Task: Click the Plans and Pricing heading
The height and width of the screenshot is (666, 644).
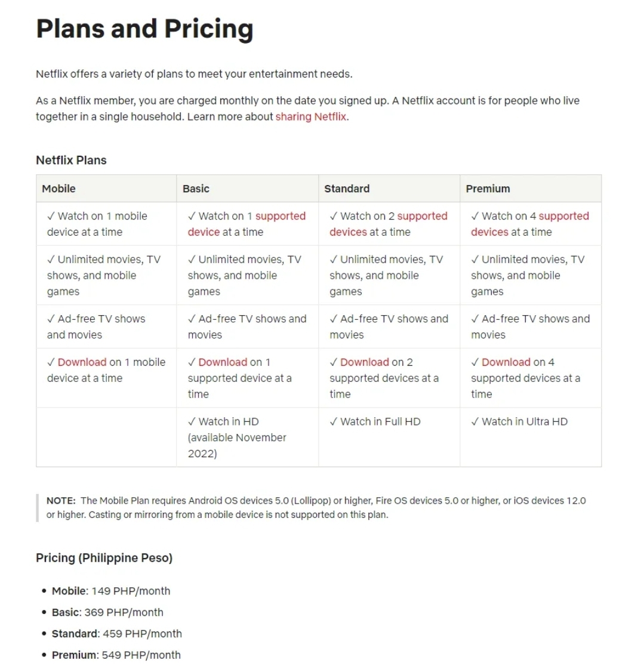Action: pyautogui.click(x=144, y=29)
